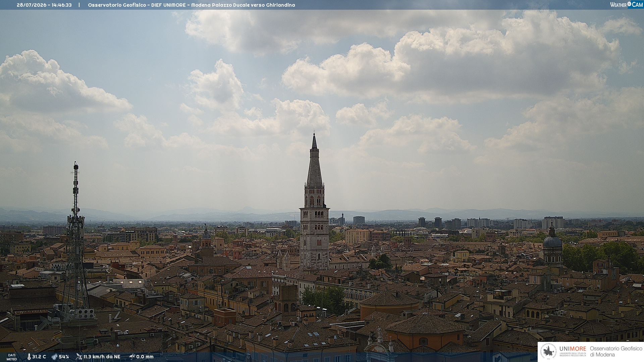Image resolution: width=644 pixels, height=362 pixels.
Task: Click the Osservatorio Geofisico di Modena text
Action: click(x=616, y=352)
